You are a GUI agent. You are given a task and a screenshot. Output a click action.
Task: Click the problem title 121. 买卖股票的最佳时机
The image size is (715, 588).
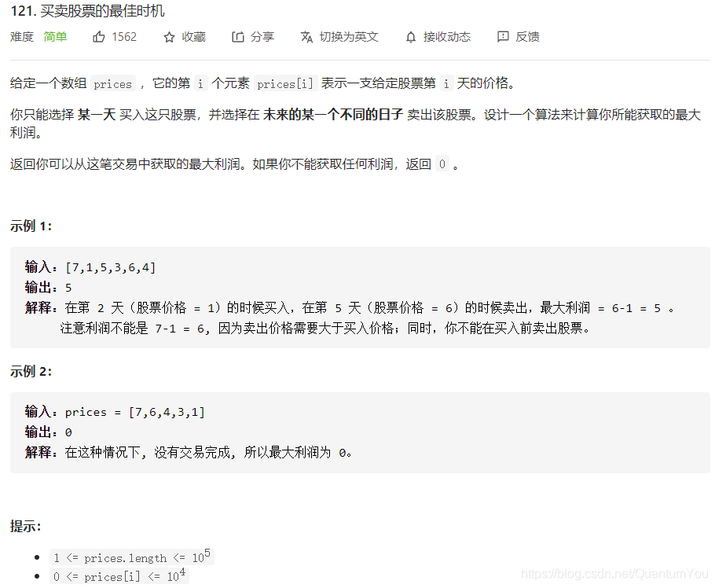pos(87,10)
